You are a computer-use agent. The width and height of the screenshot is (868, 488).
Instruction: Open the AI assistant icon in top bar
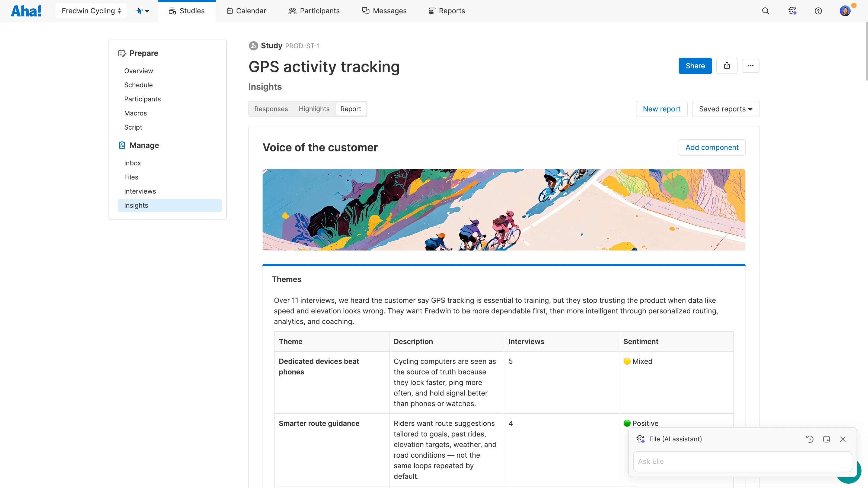click(792, 11)
